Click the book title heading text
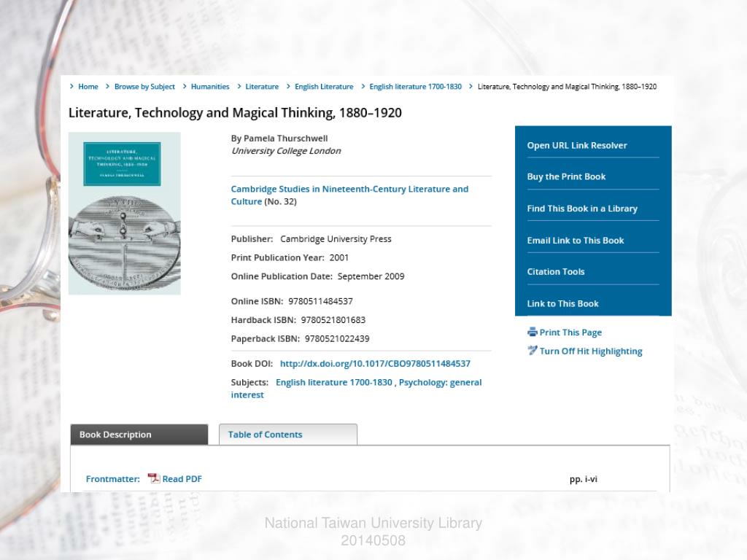The width and height of the screenshot is (747, 560). tap(235, 113)
